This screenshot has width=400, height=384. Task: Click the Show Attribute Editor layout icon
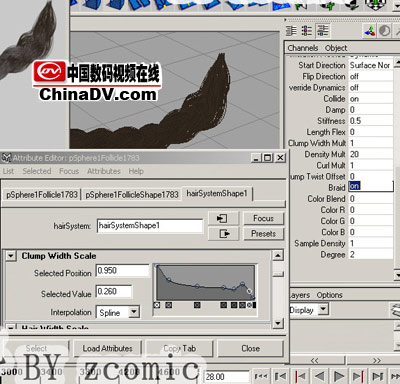pos(291,31)
